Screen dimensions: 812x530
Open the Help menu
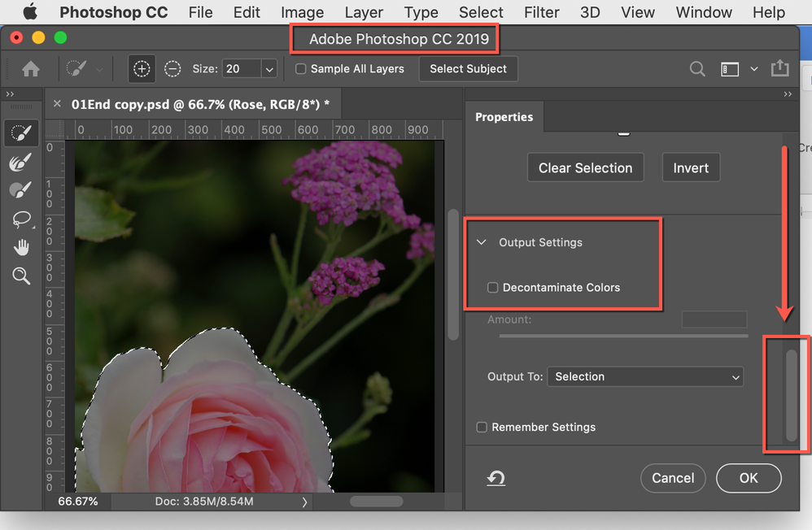coord(769,12)
